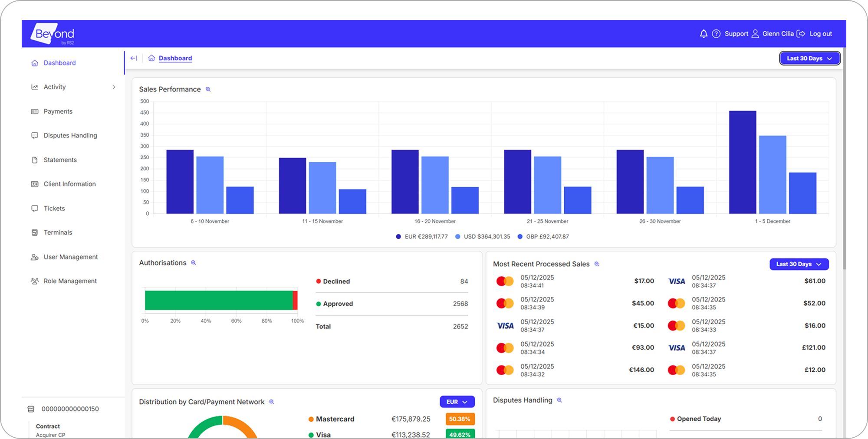Open Disputes Handling widget magnifier icon
The height and width of the screenshot is (439, 868).
click(559, 400)
